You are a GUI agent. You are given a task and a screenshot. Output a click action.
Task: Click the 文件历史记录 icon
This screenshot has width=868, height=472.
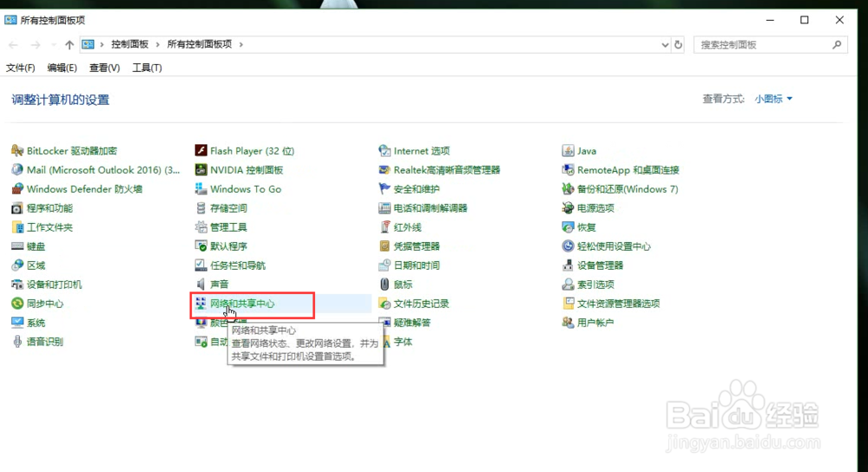click(385, 303)
